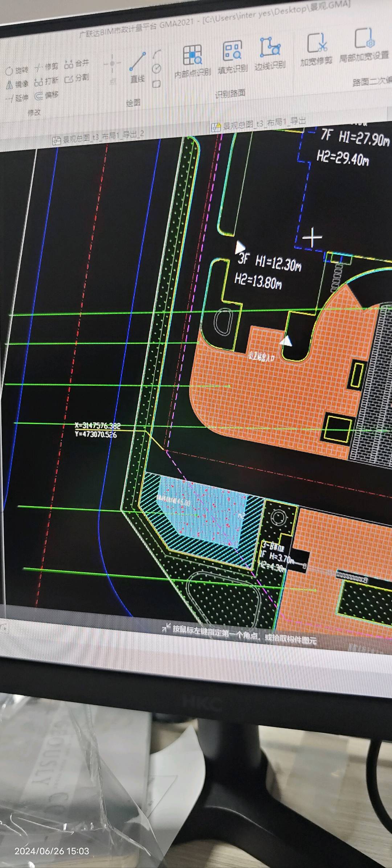Image resolution: width=392 pixels, height=868 pixels.
Task: Click the 3F H1=12.30m building label
Action: click(x=270, y=263)
